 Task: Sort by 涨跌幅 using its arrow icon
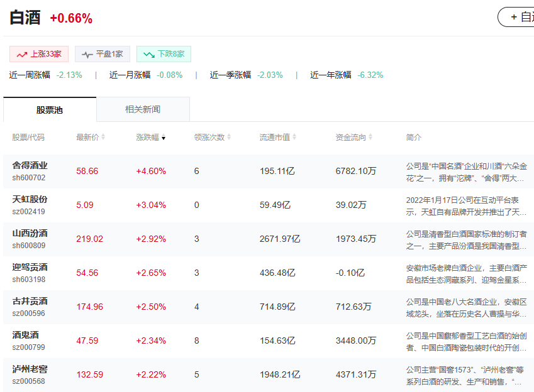[164, 138]
